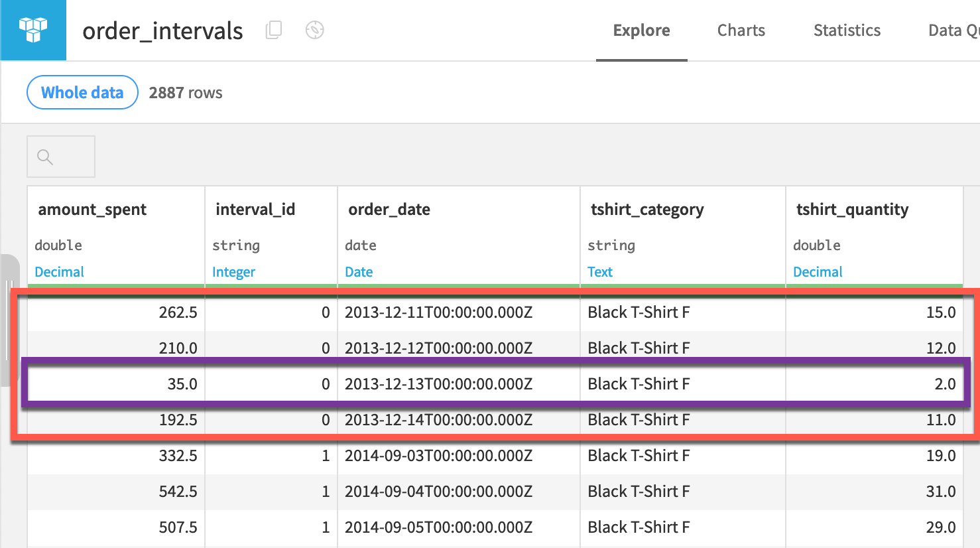Click the Integer meaning link under interval_id

click(234, 271)
